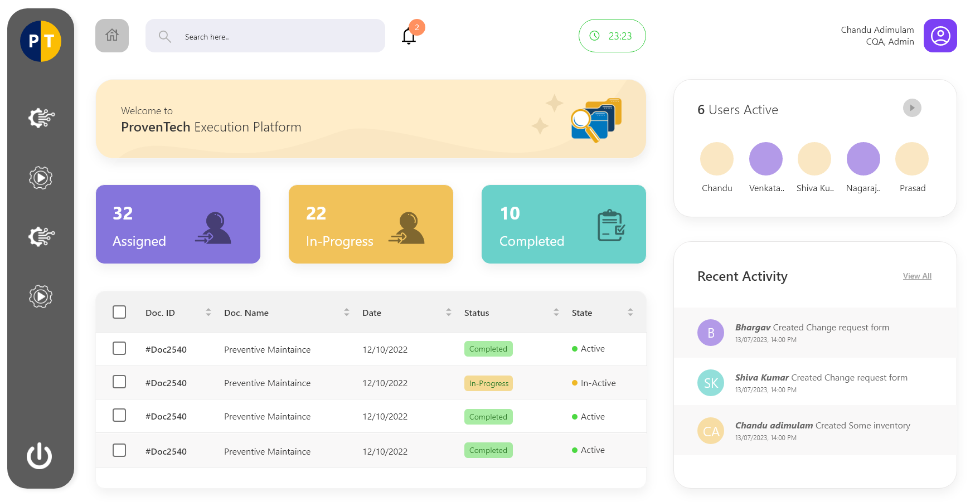Screen dimensions: 980x502
Task: Select the checkbox of the first Completed row
Action: click(x=119, y=348)
